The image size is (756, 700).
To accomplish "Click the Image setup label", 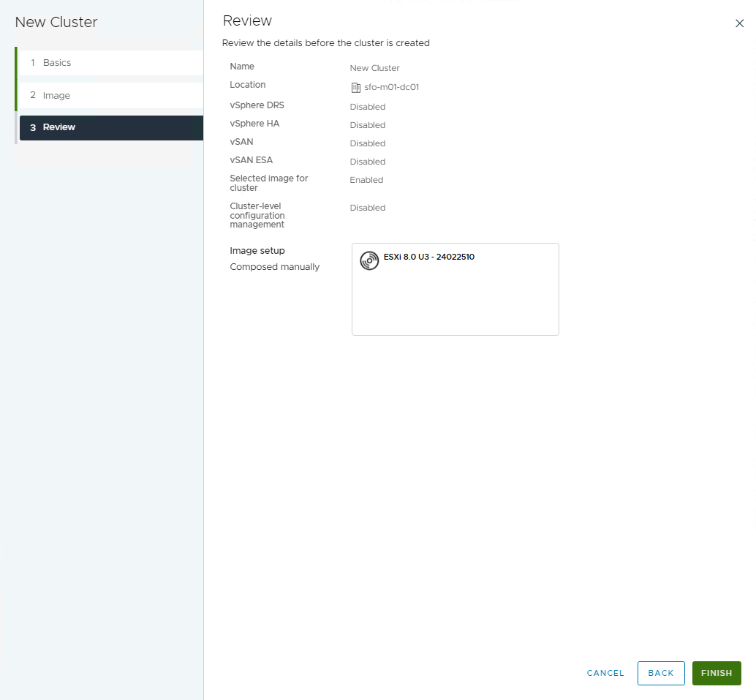I will click(x=257, y=251).
